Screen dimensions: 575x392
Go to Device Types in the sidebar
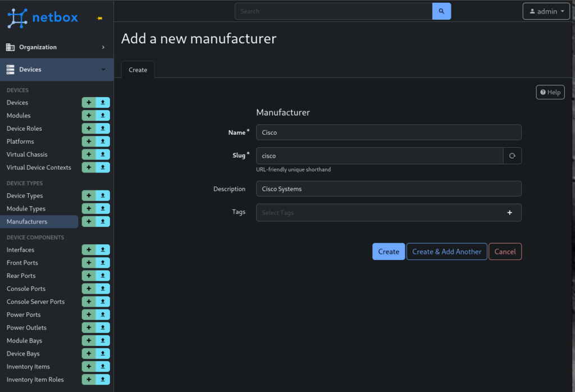pyautogui.click(x=25, y=196)
